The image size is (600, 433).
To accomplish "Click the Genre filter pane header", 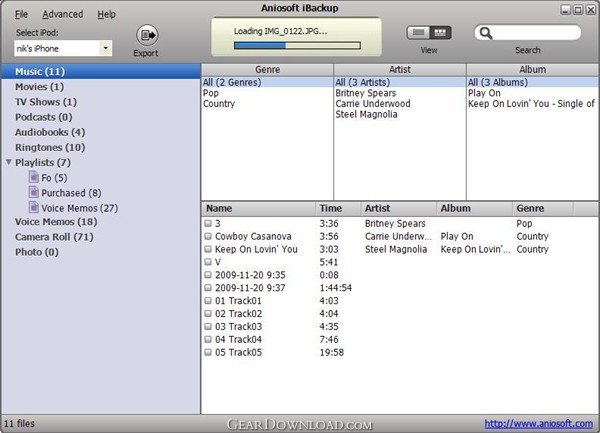I will [267, 70].
